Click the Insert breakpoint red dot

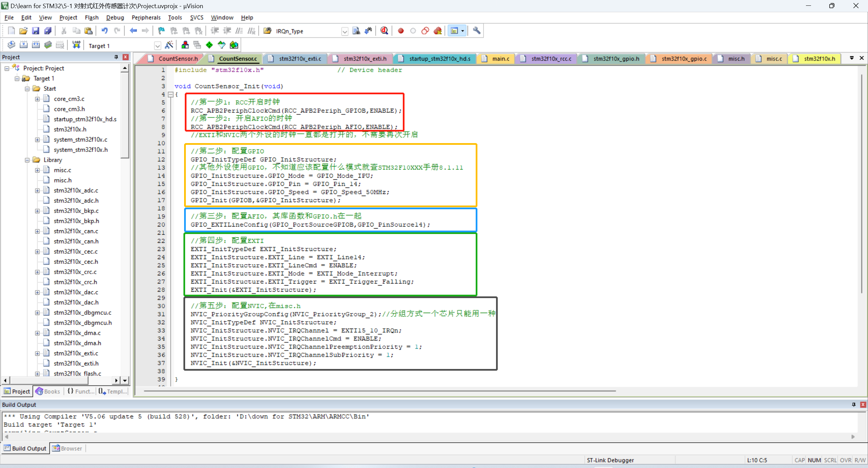point(401,31)
